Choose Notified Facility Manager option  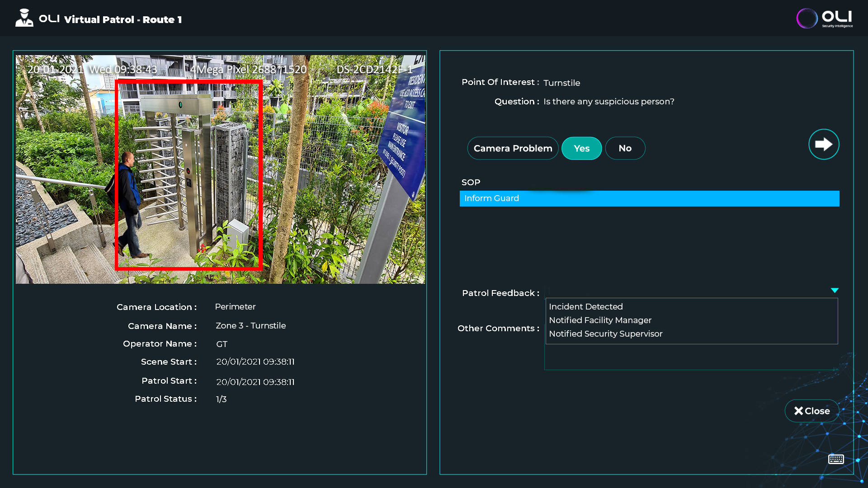(600, 320)
